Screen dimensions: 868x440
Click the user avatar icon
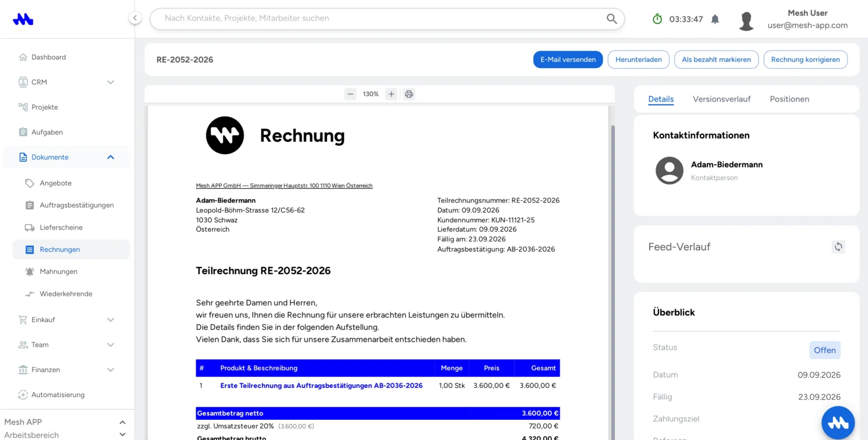point(746,21)
